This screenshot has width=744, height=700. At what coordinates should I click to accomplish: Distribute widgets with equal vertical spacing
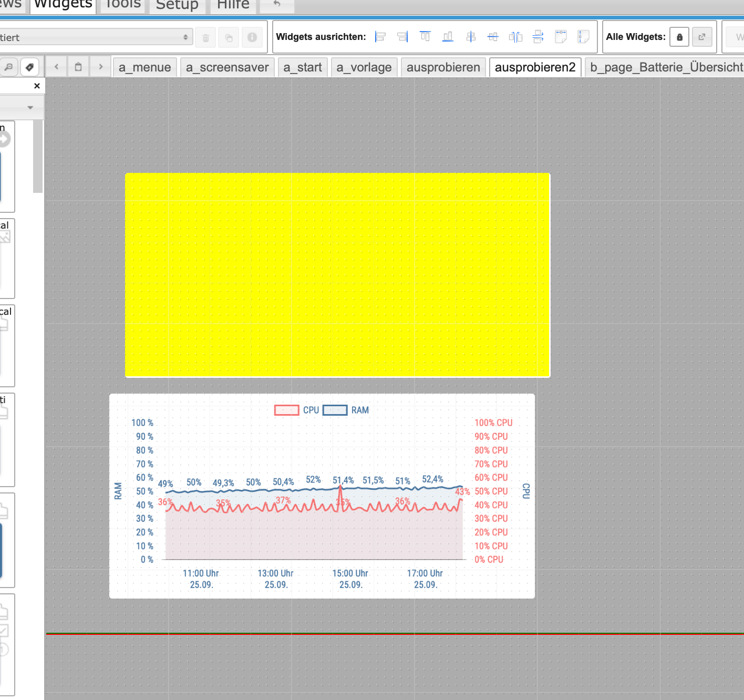pos(538,37)
